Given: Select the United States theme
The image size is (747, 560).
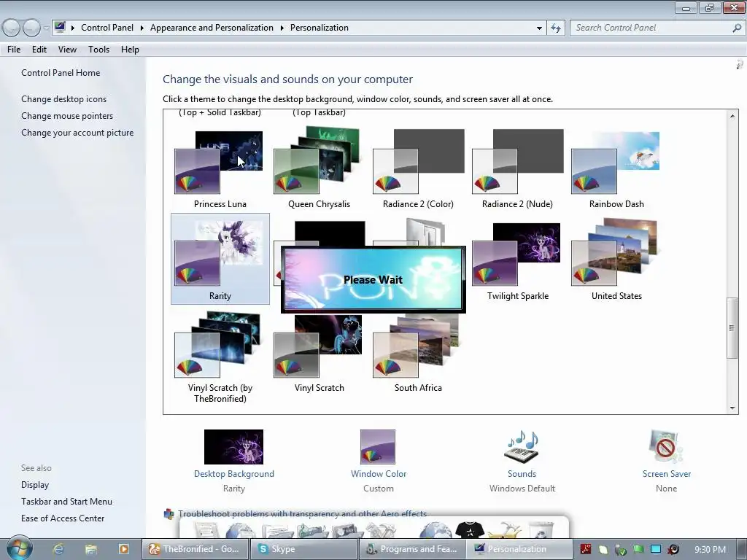Looking at the screenshot, I should click(616, 260).
